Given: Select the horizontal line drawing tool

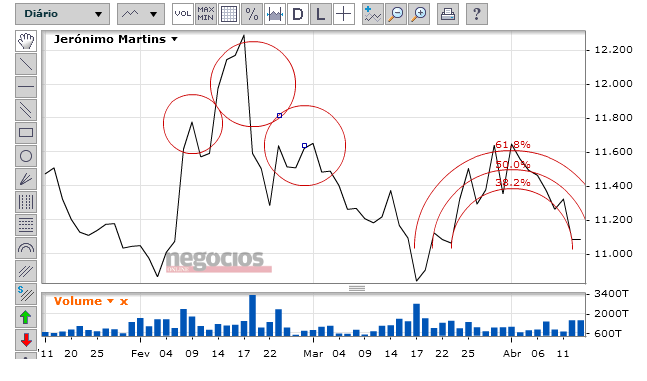Looking at the screenshot, I should point(26,87).
